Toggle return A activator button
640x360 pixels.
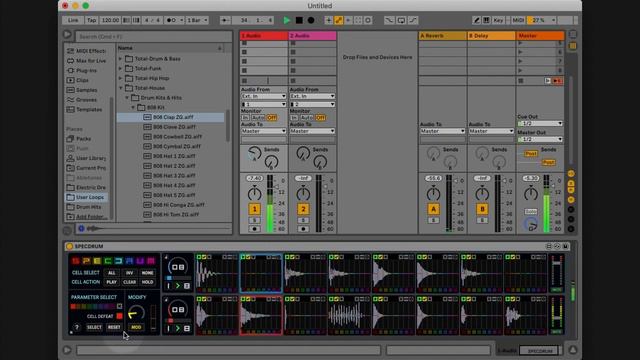click(433, 209)
